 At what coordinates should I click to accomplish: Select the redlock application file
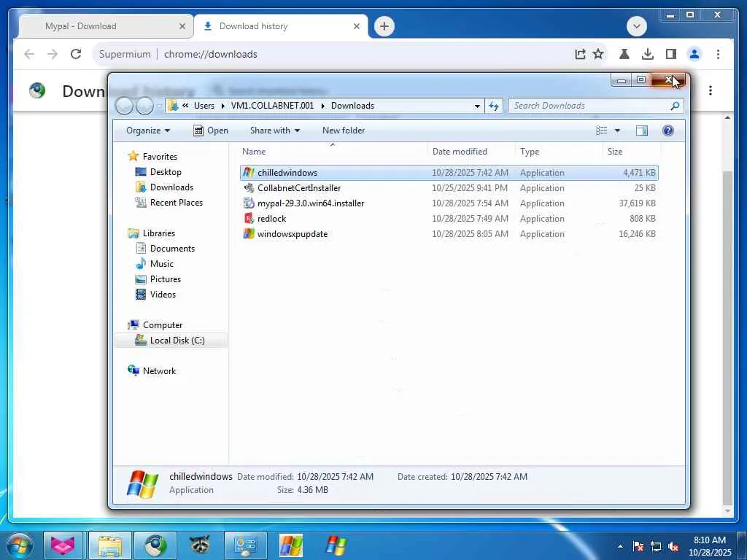(x=449, y=218)
